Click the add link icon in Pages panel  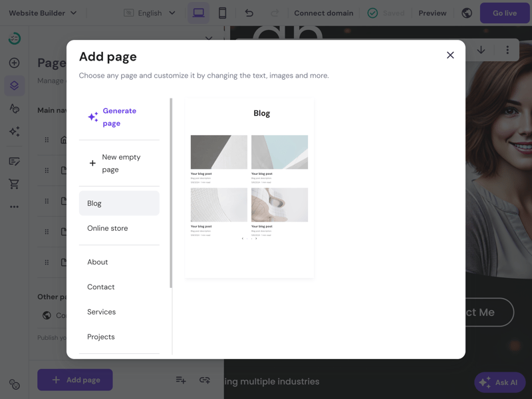click(205, 380)
